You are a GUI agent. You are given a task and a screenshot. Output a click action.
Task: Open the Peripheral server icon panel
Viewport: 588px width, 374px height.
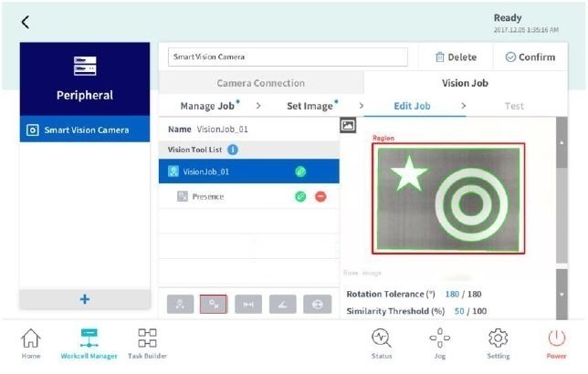(x=85, y=79)
